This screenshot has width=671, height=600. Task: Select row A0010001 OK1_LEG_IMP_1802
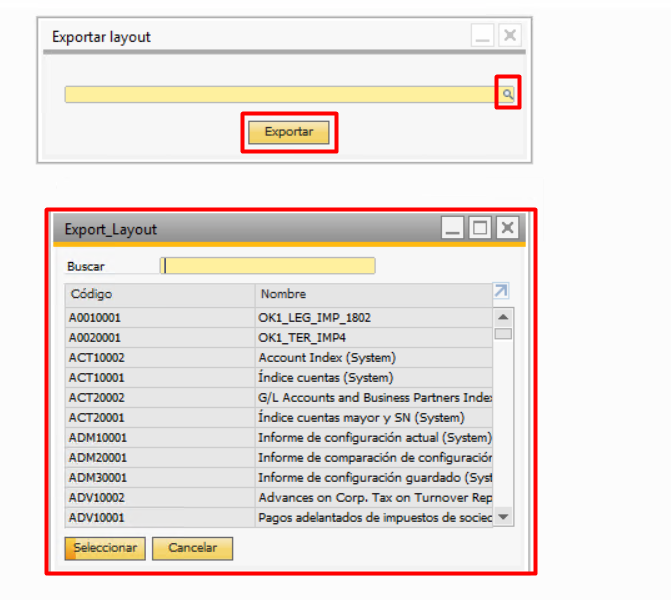coord(278,317)
